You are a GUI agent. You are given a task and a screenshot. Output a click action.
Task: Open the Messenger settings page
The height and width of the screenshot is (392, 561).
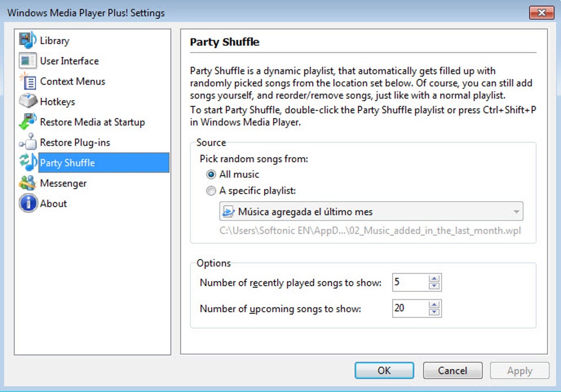[x=63, y=183]
